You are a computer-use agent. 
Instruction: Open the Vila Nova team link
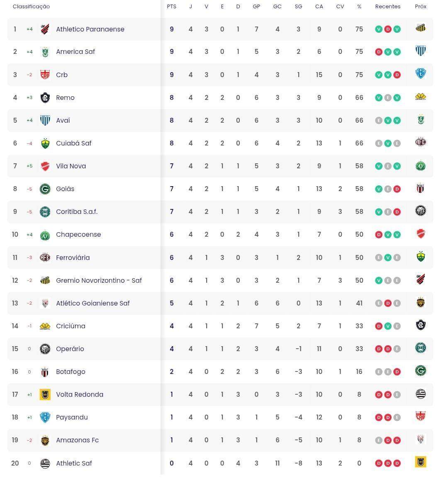(x=71, y=166)
